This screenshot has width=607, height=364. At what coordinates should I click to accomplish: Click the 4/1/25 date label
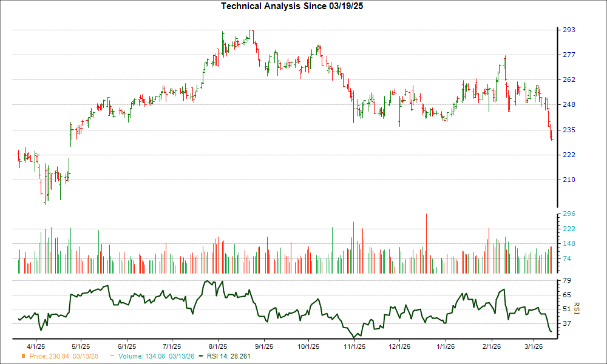[35, 343]
